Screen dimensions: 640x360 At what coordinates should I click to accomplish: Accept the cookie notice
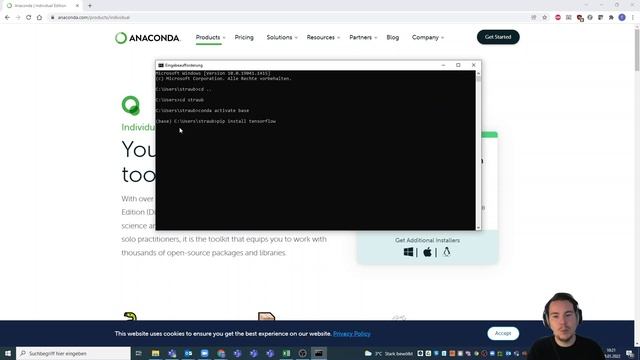(x=503, y=333)
